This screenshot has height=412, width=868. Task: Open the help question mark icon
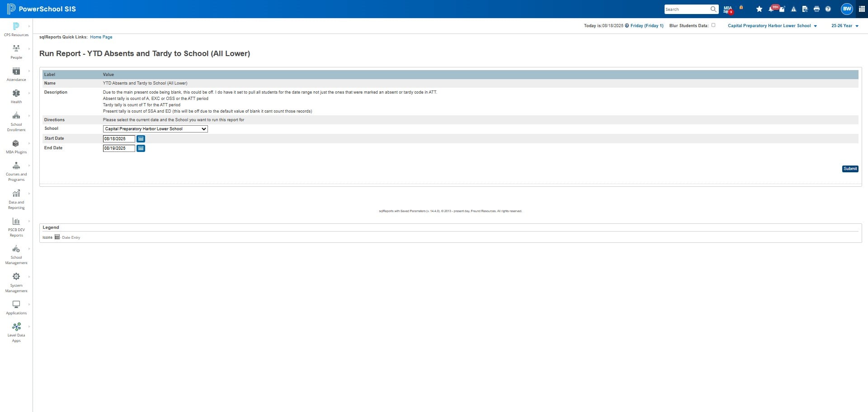[828, 9]
